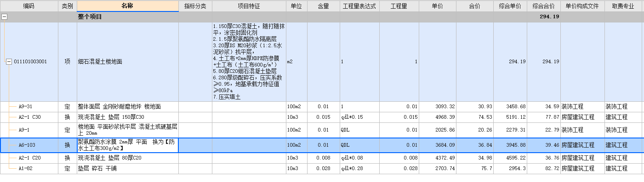Image resolution: width=644 pixels, height=182 pixels.
Task: Sort by the 编码 column header
Action: 29,6
